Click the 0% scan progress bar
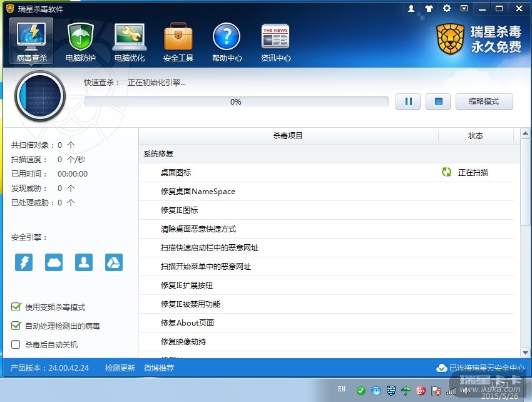 pyautogui.click(x=236, y=101)
